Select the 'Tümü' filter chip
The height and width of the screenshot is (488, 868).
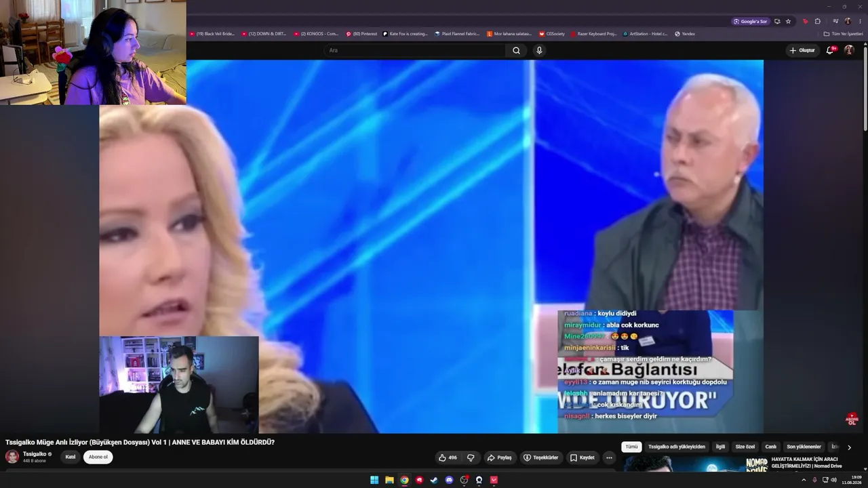(631, 447)
